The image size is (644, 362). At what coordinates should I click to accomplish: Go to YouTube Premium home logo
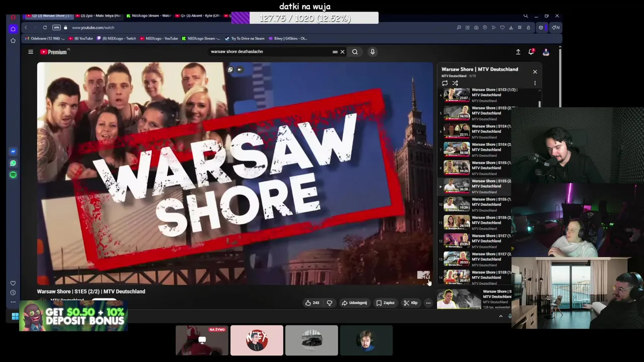click(54, 52)
